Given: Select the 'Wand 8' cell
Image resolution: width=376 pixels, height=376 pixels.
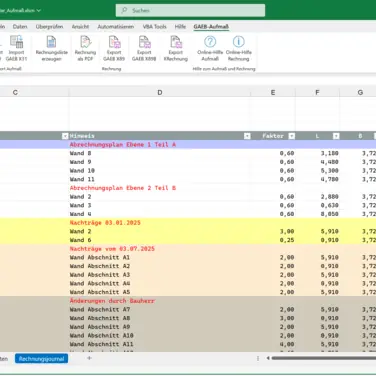Looking at the screenshot, I should coord(160,153).
